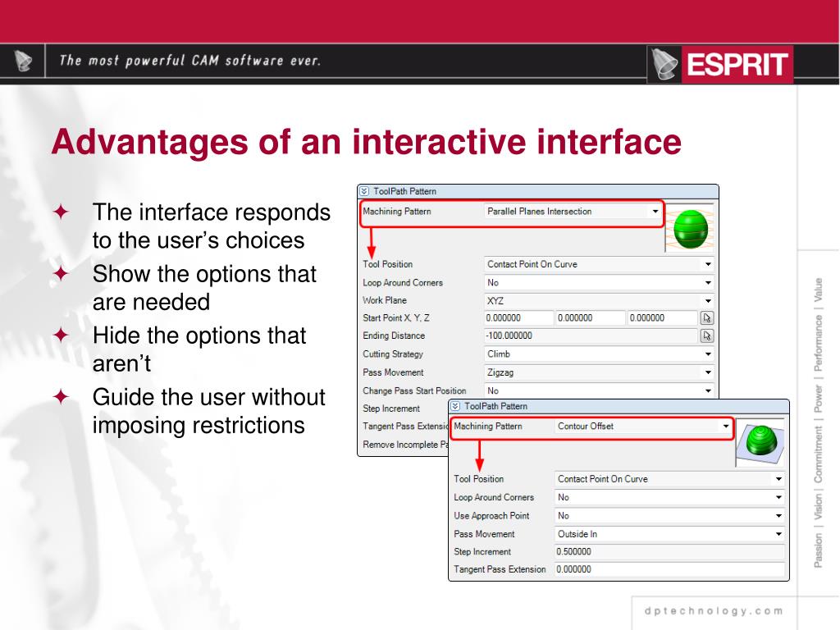This screenshot has height=630, width=840.
Task: Click the bullet 'The interface responds to the user's choices'
Action: click(x=211, y=226)
